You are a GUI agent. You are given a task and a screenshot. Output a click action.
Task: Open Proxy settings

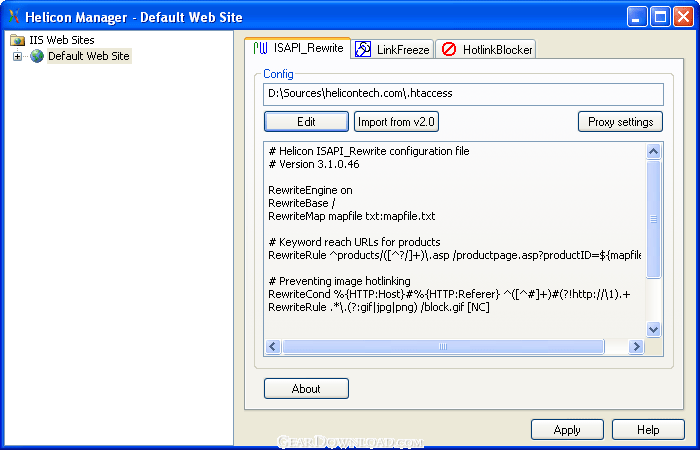(x=621, y=121)
